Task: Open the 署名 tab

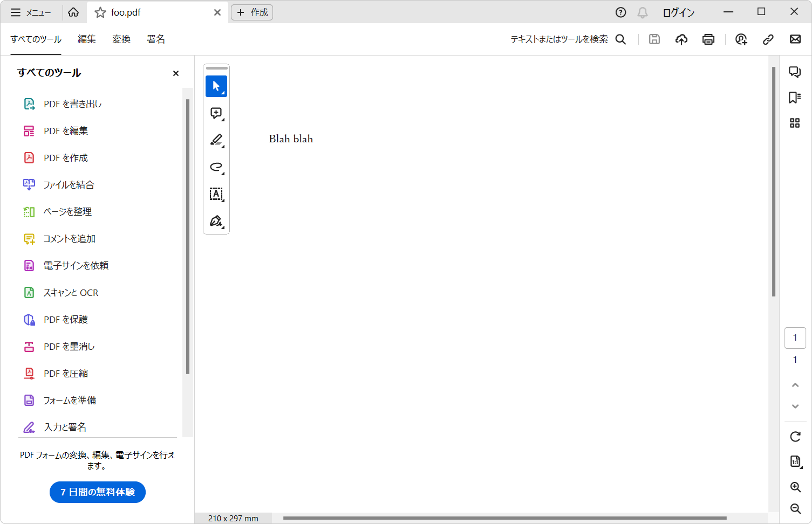Action: (156, 39)
